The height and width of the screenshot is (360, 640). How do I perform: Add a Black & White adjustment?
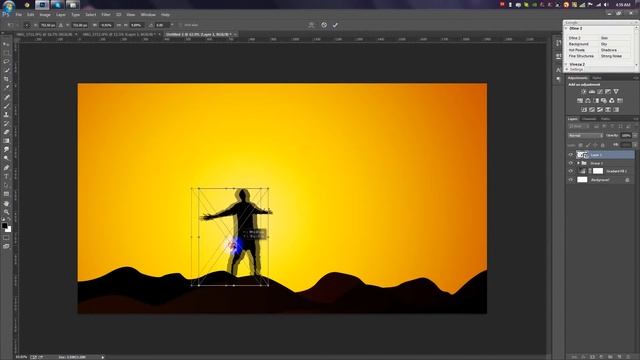[596, 100]
